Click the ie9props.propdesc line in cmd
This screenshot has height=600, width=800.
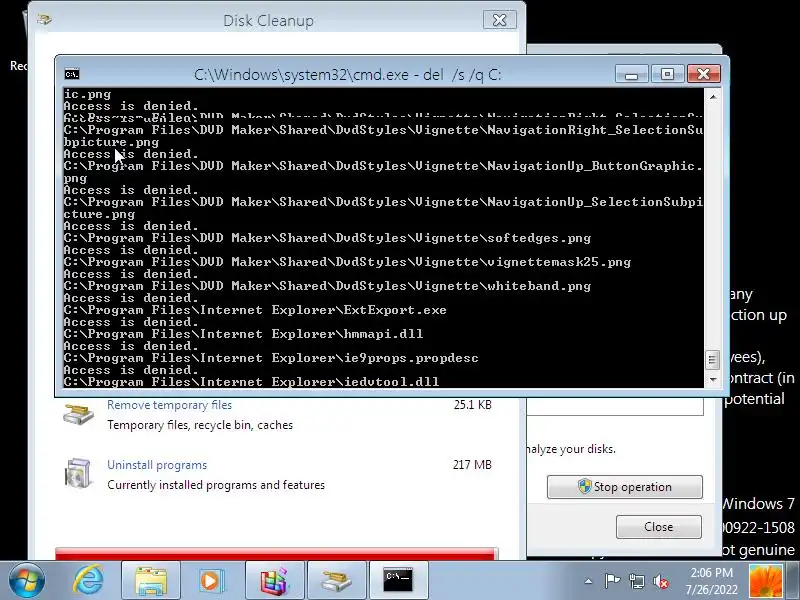click(x=271, y=358)
